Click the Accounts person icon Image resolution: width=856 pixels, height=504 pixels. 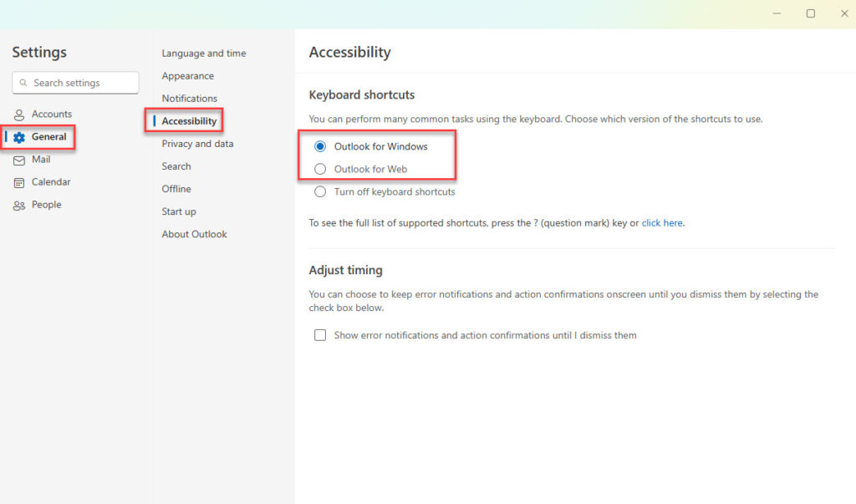(x=19, y=115)
